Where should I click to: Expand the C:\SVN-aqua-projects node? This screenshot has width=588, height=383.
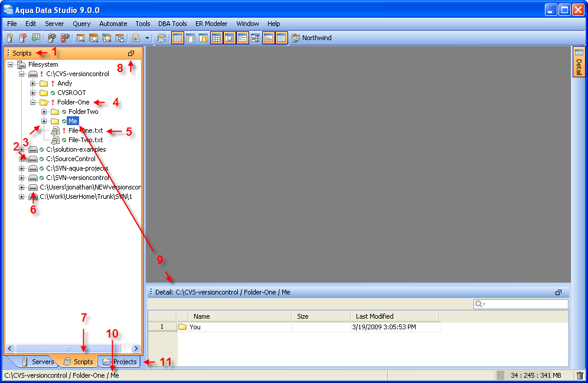click(22, 168)
